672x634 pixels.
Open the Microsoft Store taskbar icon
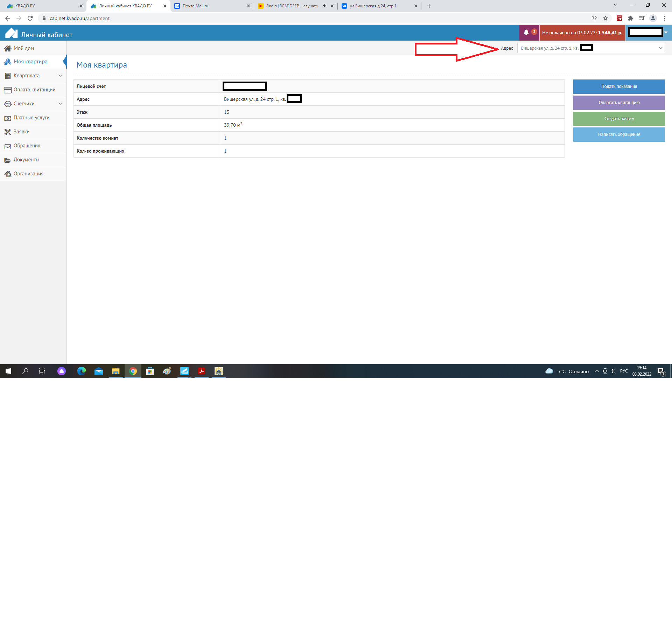pyautogui.click(x=150, y=371)
